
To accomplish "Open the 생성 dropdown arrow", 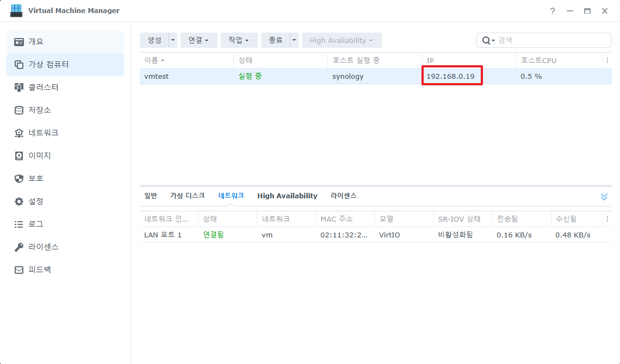I will pyautogui.click(x=173, y=40).
